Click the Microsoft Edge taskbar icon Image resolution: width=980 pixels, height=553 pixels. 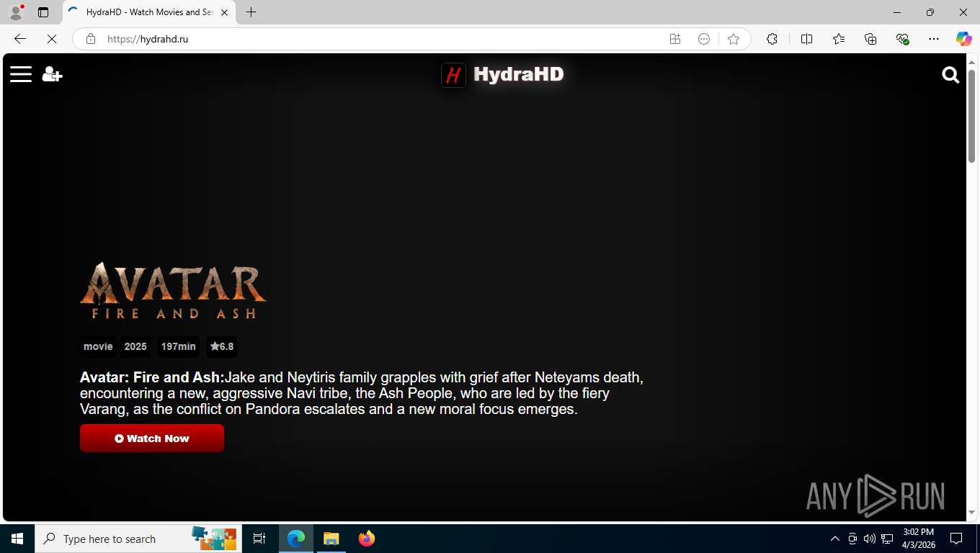click(296, 539)
